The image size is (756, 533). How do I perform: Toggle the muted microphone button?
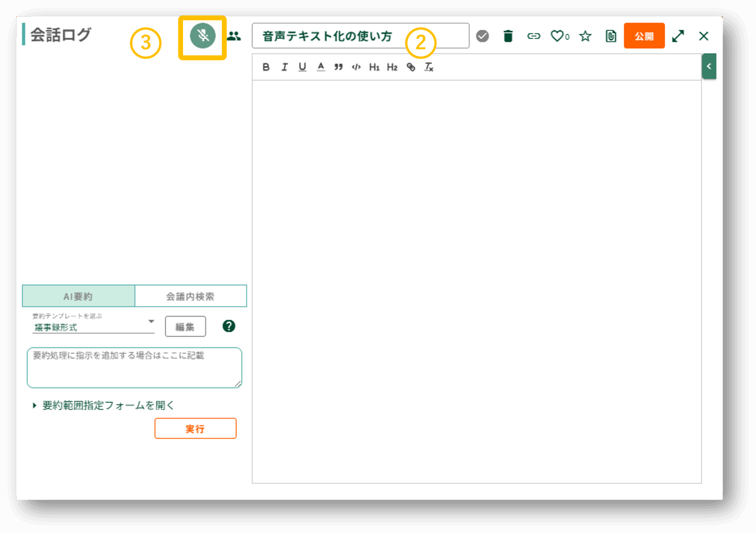(x=203, y=36)
